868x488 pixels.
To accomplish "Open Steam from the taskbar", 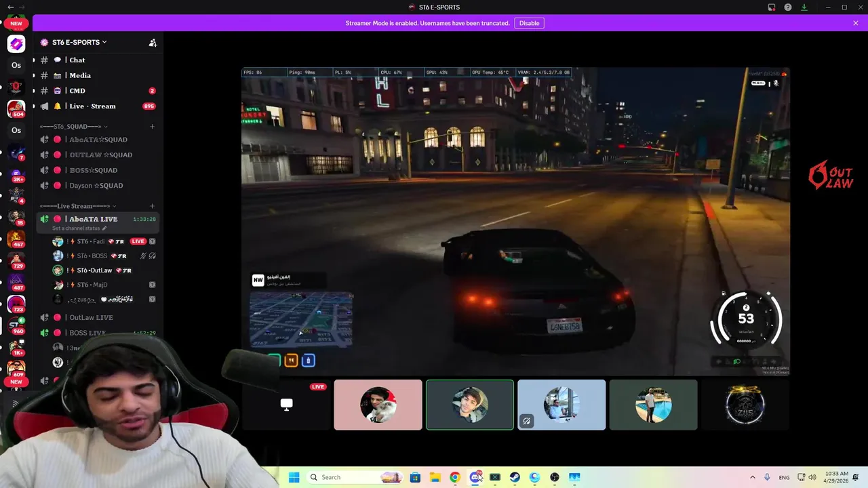I will [515, 477].
